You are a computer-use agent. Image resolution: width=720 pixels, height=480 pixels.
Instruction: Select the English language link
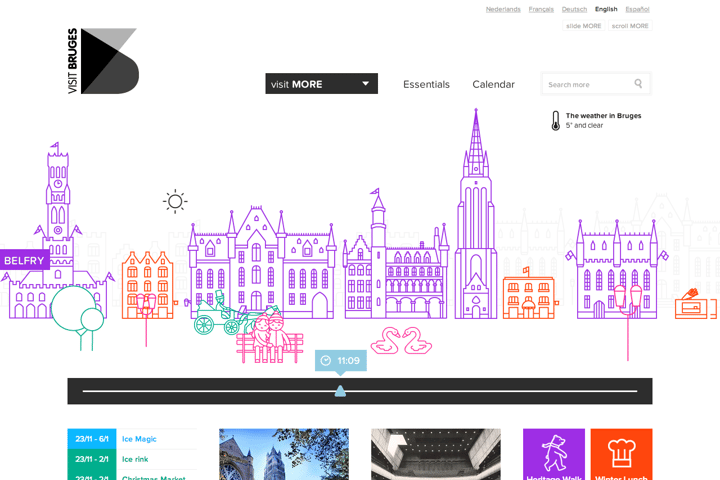pos(606,9)
